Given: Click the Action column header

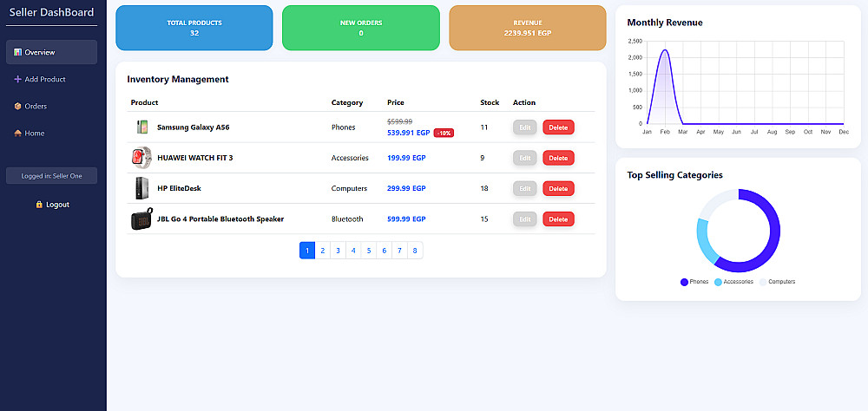Looking at the screenshot, I should point(524,102).
